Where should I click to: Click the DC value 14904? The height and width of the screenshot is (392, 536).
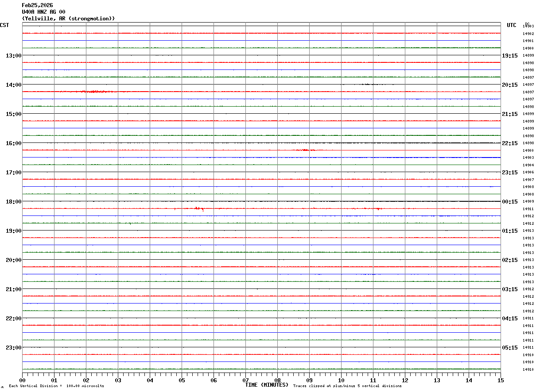point(528,165)
